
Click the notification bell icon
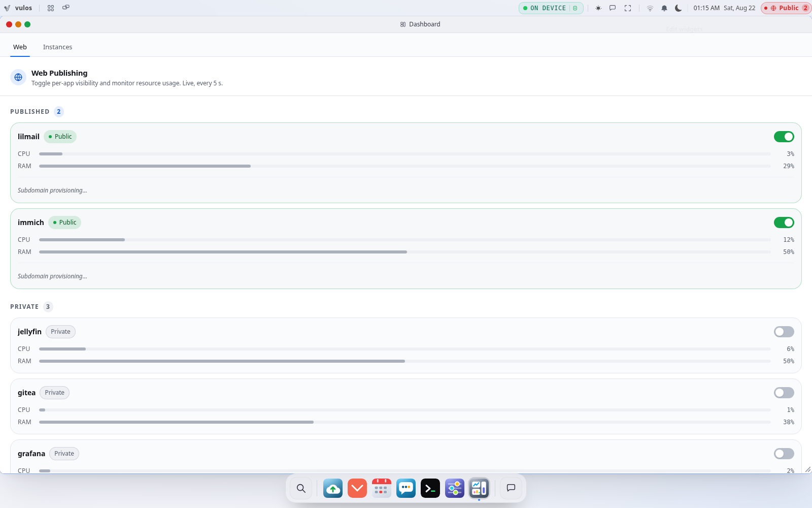click(x=664, y=8)
